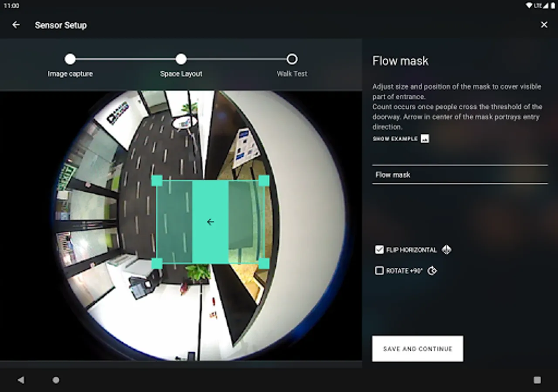Image resolution: width=558 pixels, height=392 pixels.
Task: Tap the Android recents square button
Action: point(537,380)
